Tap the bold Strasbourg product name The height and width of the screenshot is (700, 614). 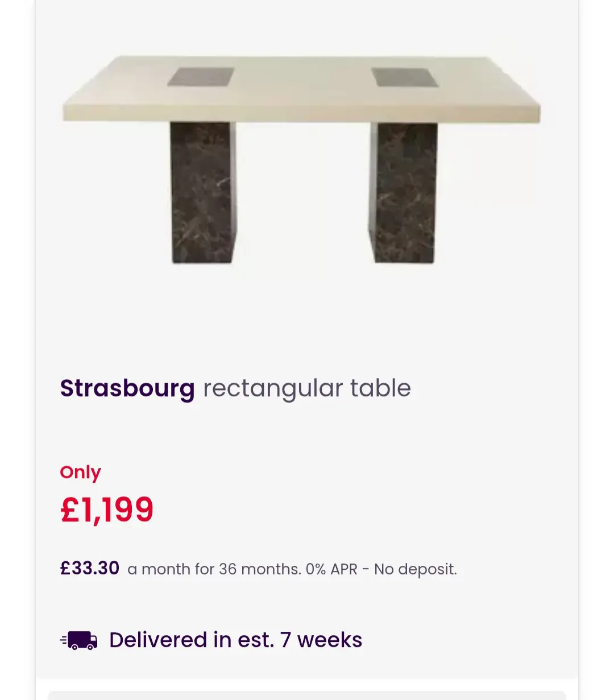point(127,389)
